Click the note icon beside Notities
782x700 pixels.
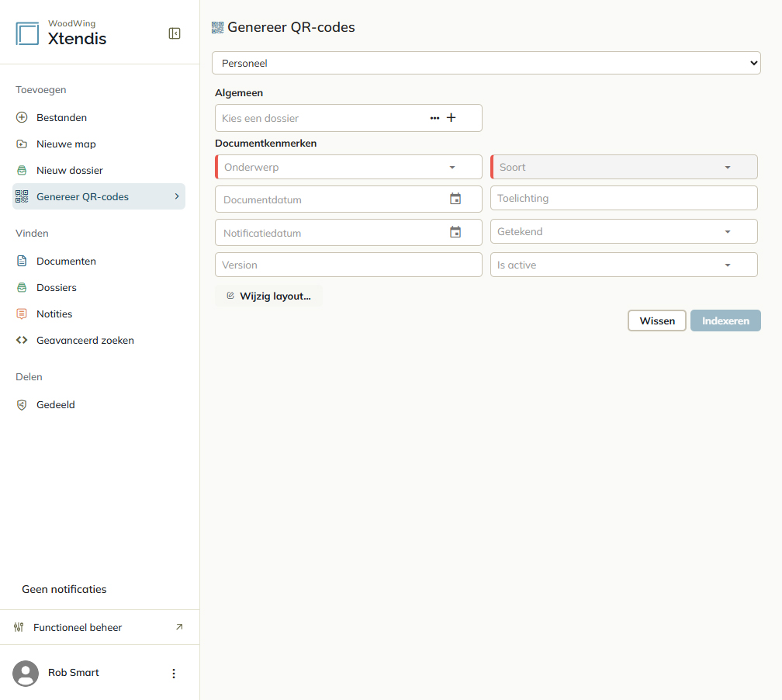tap(22, 314)
